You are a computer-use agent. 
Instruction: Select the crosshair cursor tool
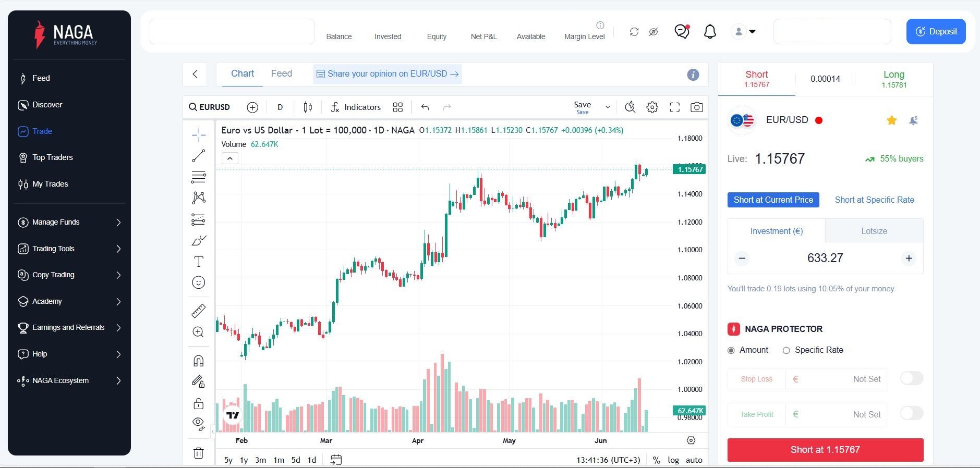coord(198,136)
